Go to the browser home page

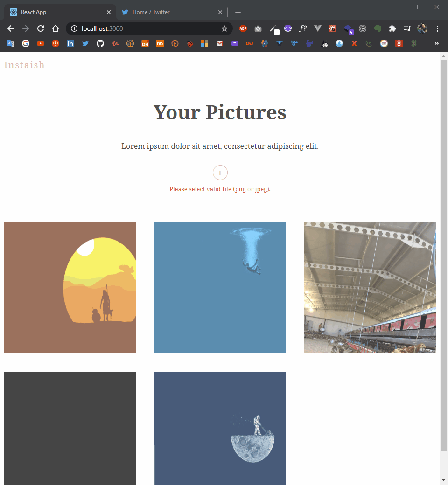click(56, 28)
